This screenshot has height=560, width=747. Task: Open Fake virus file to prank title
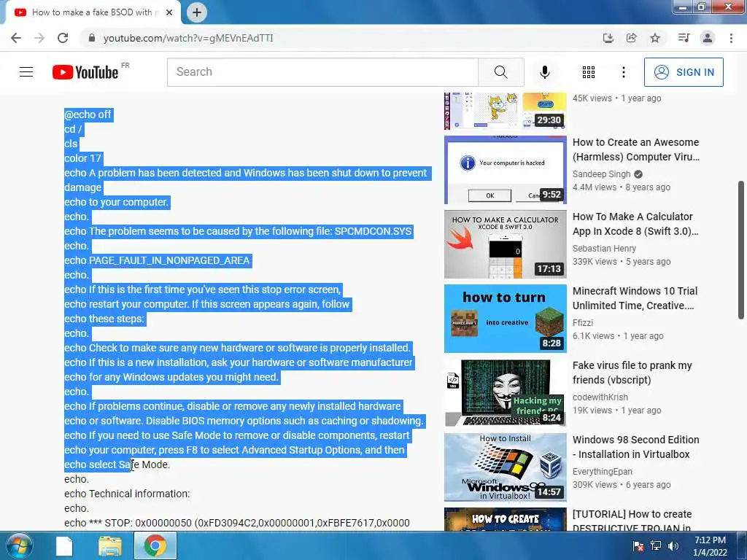(632, 373)
